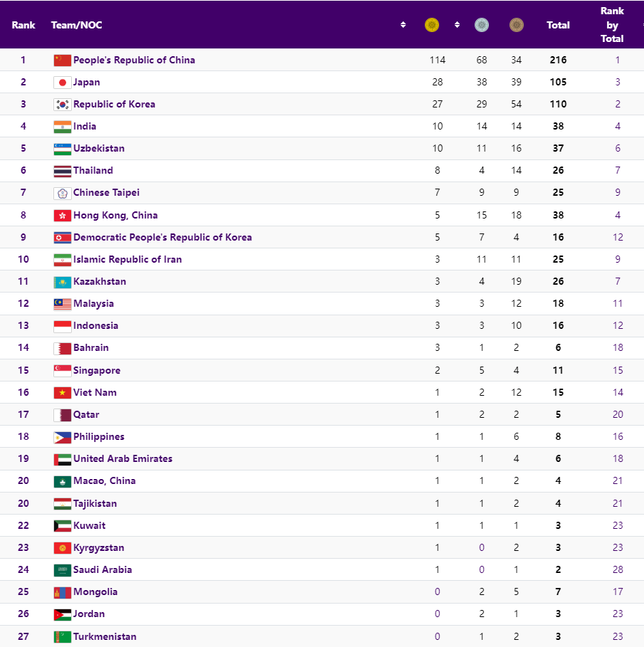Click the gold medal icon header

[x=431, y=25]
